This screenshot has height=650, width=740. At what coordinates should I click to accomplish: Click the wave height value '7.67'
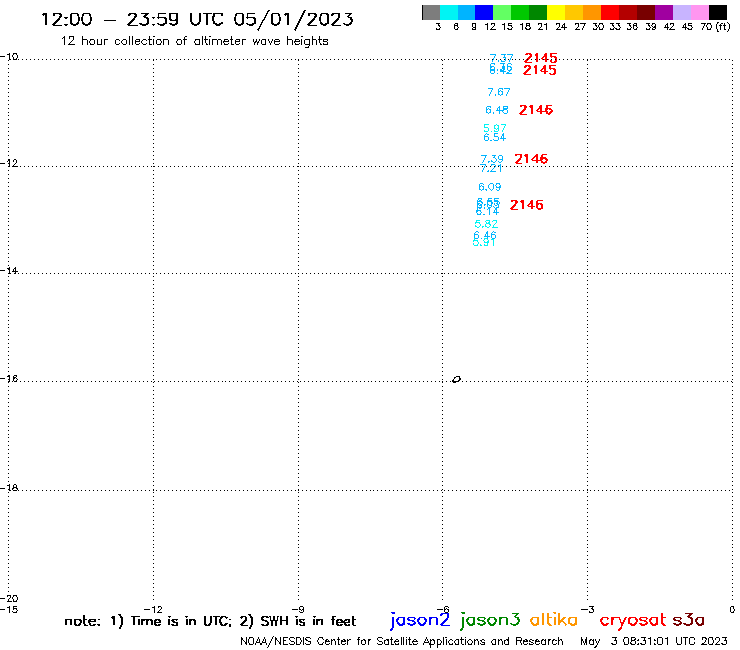(x=499, y=92)
